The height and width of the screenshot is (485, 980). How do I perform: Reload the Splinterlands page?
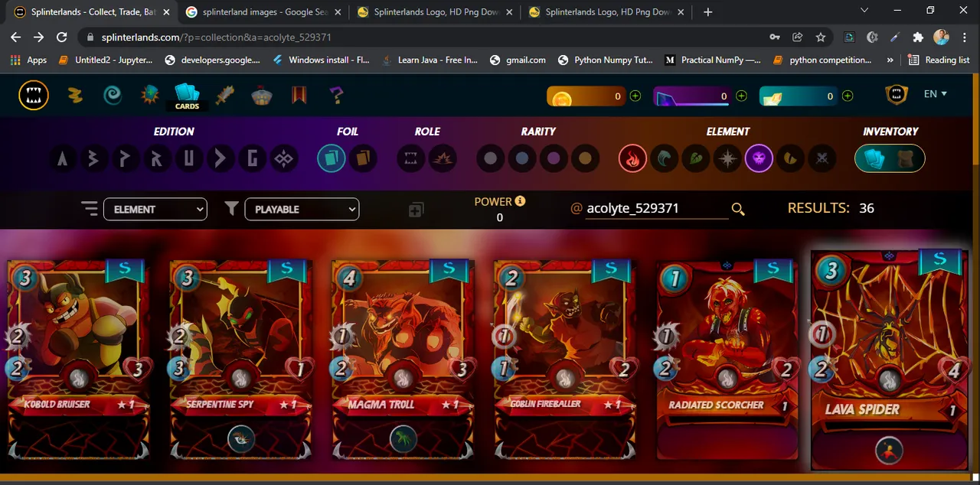(x=62, y=37)
